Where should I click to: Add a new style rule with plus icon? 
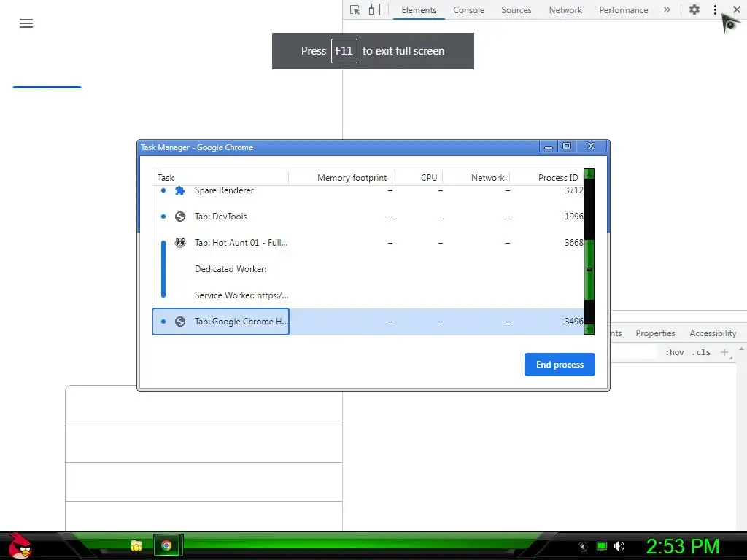(x=724, y=352)
